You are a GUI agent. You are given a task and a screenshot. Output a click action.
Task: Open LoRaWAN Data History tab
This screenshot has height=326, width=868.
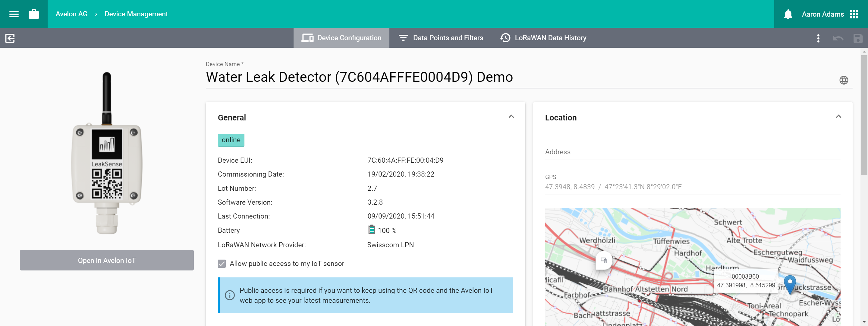543,38
